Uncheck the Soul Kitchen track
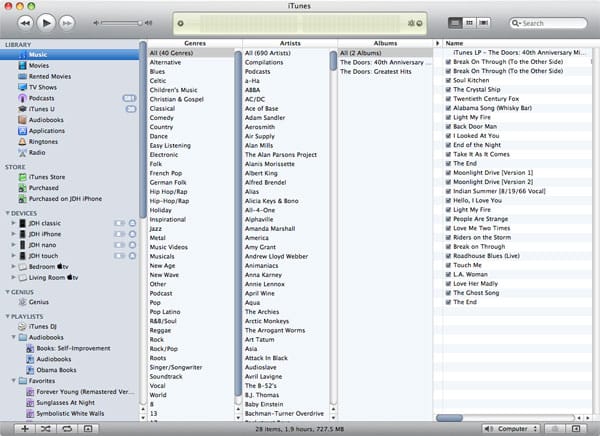The image size is (600, 436). click(448, 80)
